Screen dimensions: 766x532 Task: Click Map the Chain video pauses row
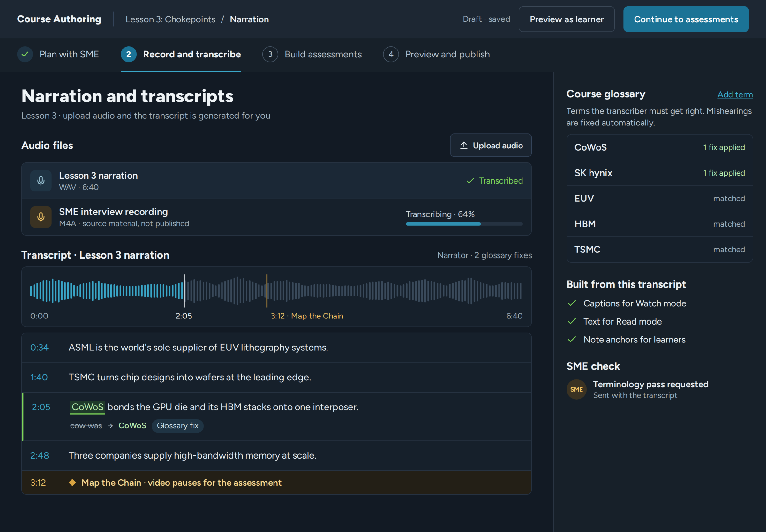coord(276,483)
